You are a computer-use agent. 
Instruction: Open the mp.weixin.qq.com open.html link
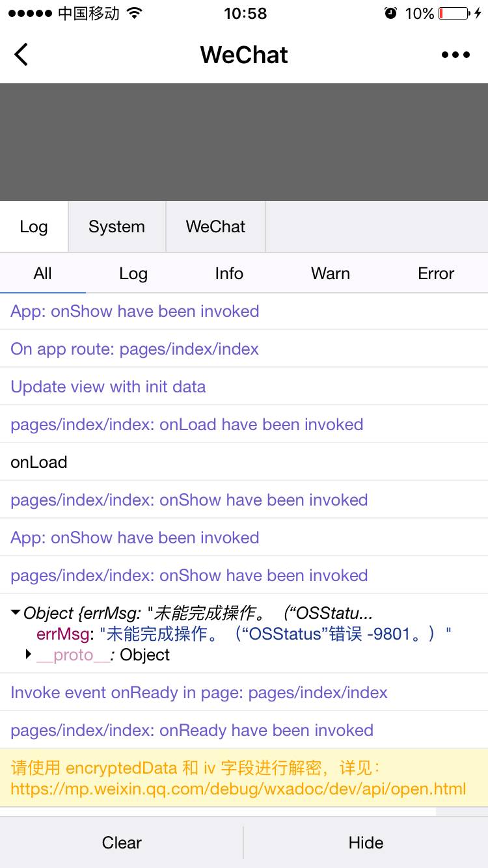238,789
